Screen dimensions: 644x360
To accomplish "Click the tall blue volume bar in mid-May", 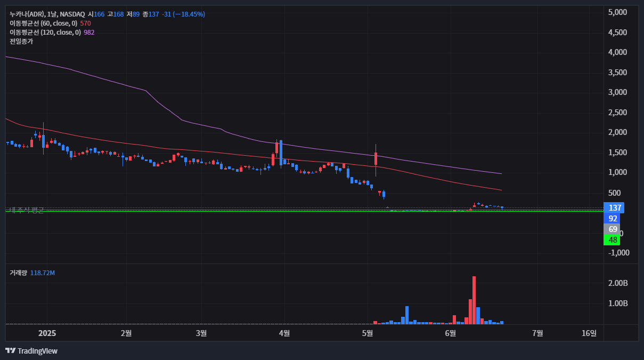I will (407, 315).
